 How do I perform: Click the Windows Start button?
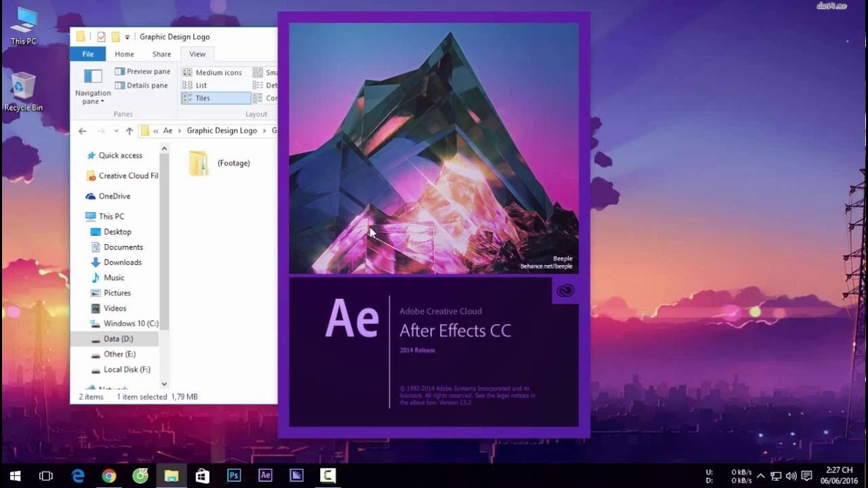(x=15, y=476)
